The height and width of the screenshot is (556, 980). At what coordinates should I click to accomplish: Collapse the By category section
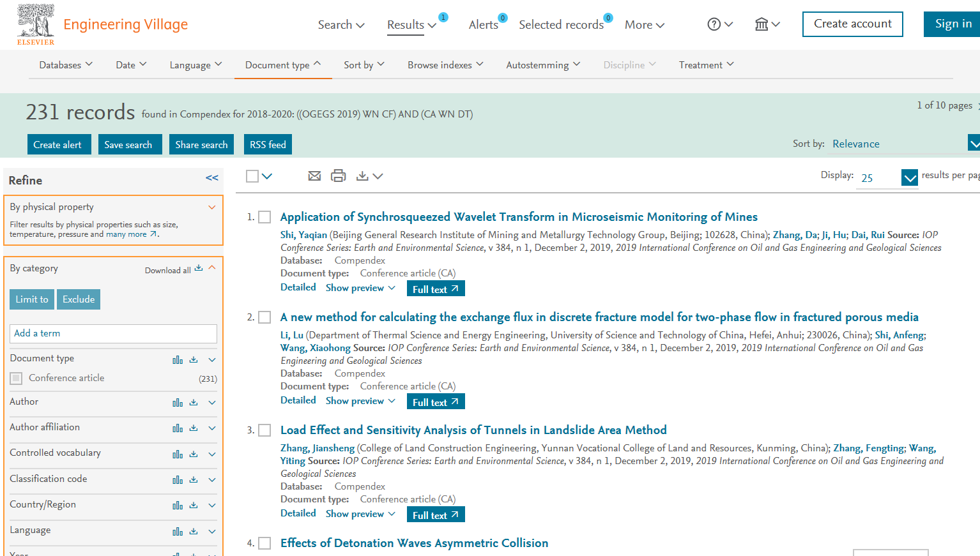[212, 268]
